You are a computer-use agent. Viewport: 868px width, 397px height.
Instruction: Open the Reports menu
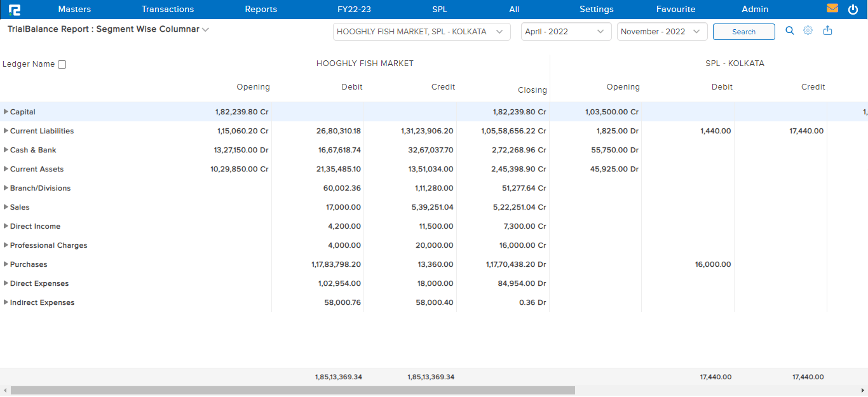pyautogui.click(x=261, y=10)
